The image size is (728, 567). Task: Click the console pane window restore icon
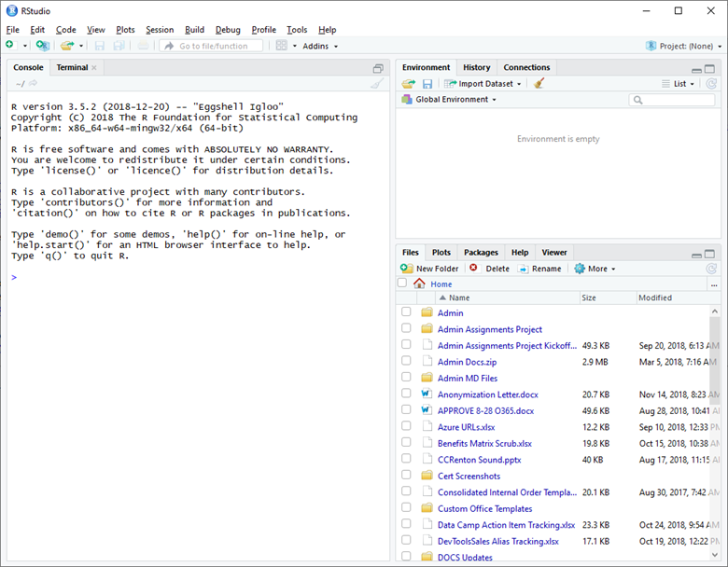tap(378, 69)
